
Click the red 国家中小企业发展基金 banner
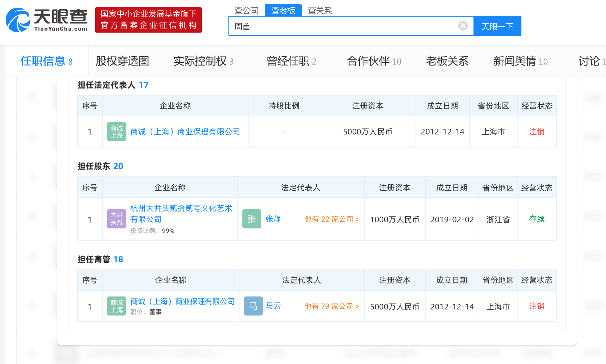pos(149,20)
